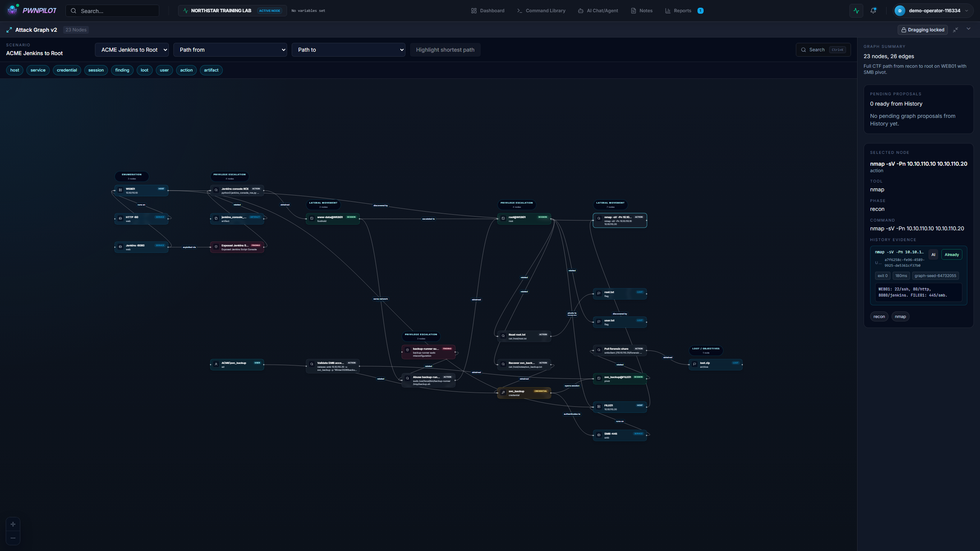Screen dimensions: 980x551
Task: Toggle the finding filter chip
Action: tap(122, 70)
